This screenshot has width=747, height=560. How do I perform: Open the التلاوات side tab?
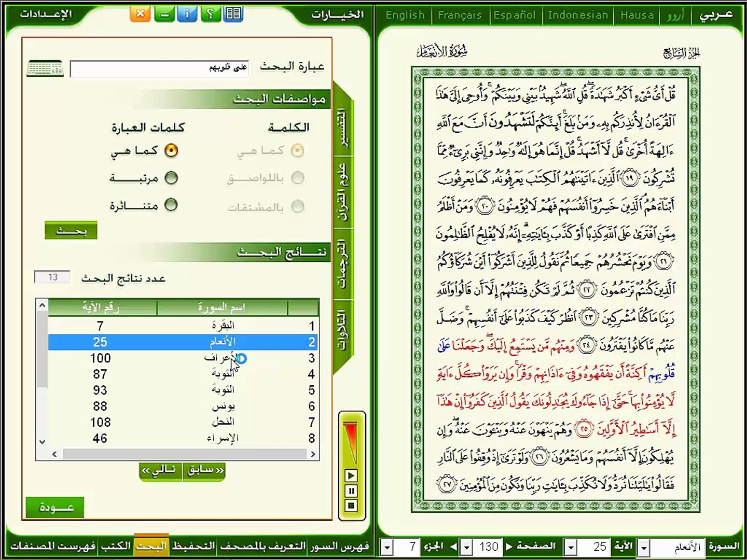point(342,330)
